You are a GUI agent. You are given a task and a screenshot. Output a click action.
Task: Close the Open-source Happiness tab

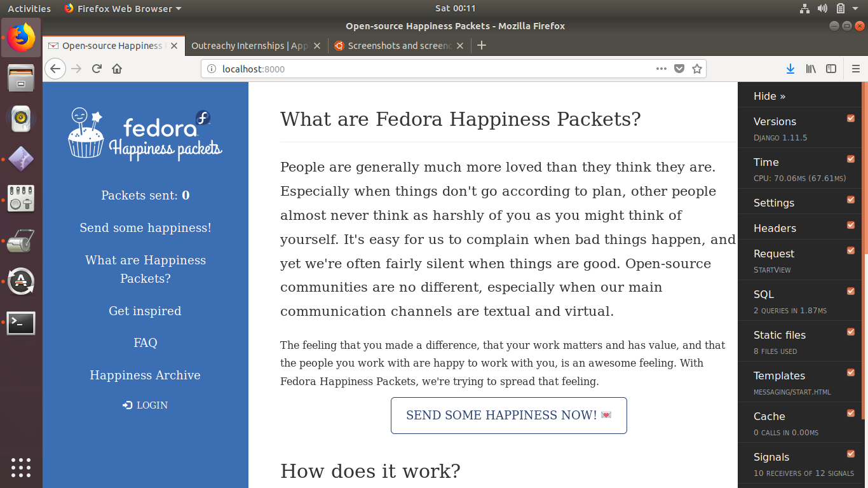click(174, 46)
